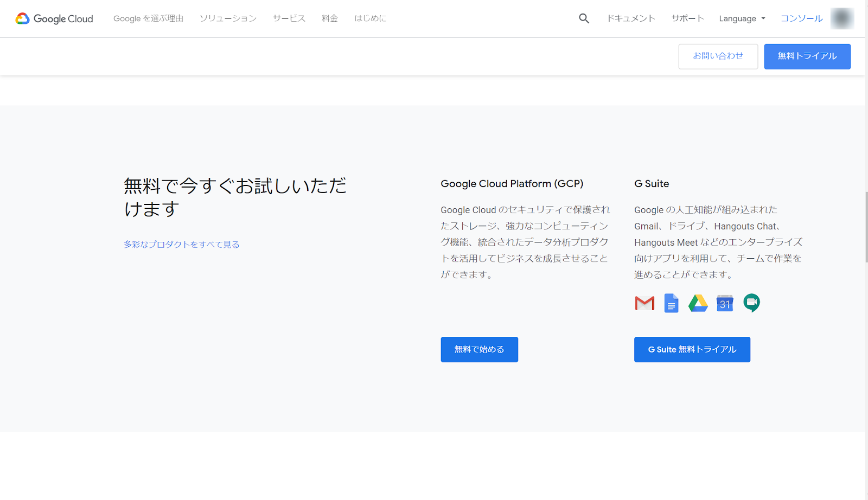Click the 無料で今すぐお試しいただけます heading
Screen dimensions: 868x500
tap(235, 197)
